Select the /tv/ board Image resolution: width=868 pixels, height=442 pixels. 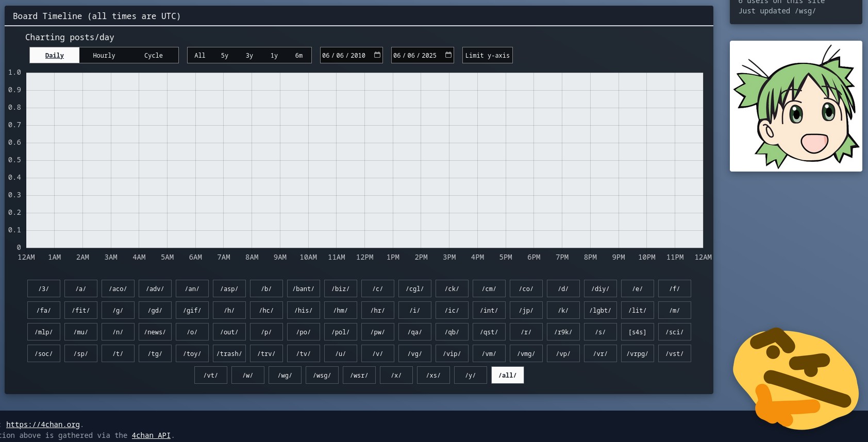pos(304,353)
